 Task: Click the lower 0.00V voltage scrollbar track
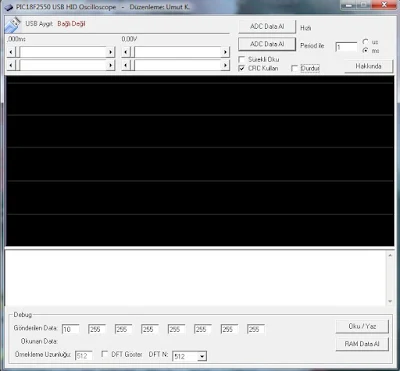(x=178, y=65)
